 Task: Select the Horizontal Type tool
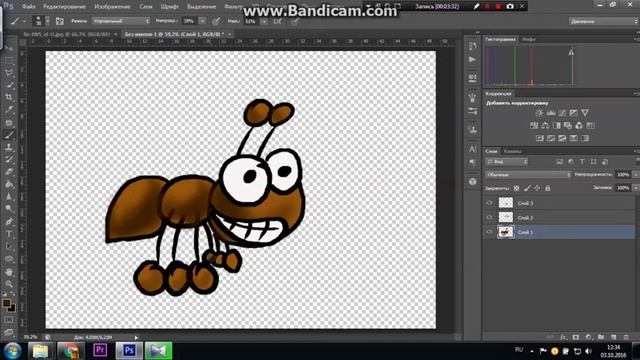9,234
